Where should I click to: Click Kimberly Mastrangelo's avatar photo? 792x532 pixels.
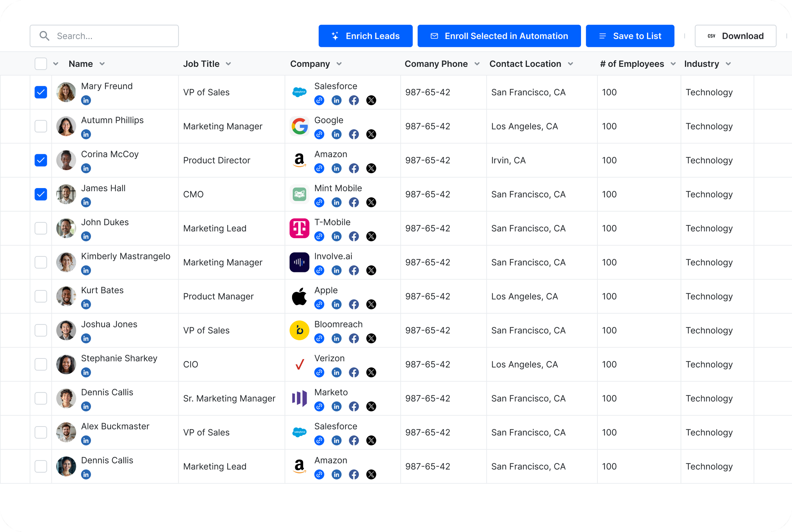(x=66, y=262)
